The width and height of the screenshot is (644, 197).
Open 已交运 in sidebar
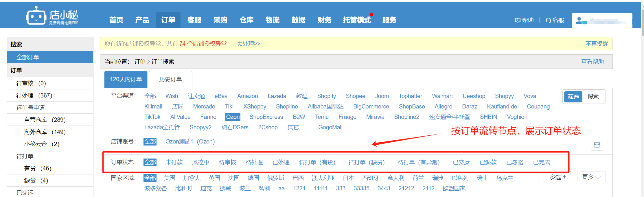coord(50,192)
